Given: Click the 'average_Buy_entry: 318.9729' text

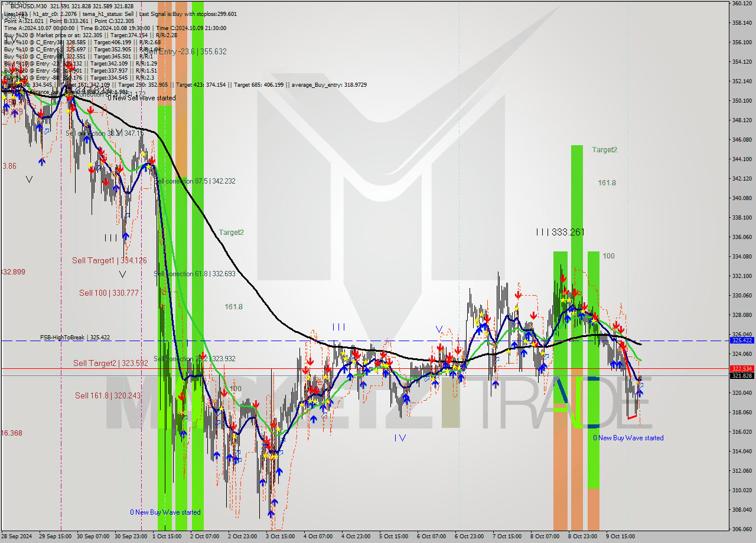Looking at the screenshot, I should [329, 85].
